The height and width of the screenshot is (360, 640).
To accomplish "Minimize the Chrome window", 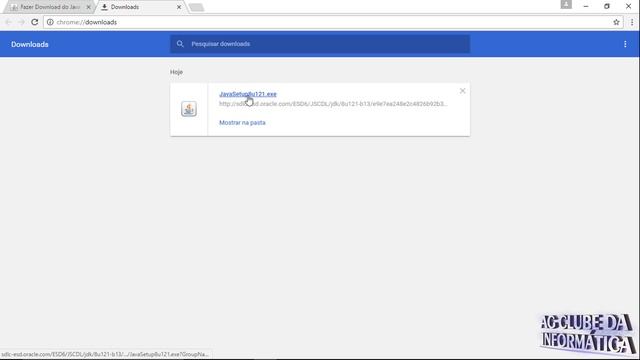I will pos(586,6).
